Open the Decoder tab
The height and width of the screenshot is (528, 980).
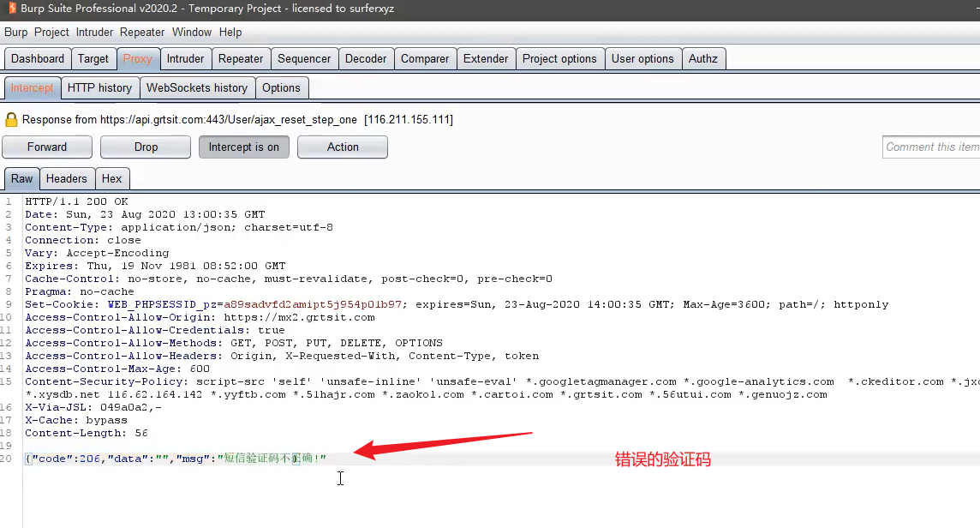point(366,59)
